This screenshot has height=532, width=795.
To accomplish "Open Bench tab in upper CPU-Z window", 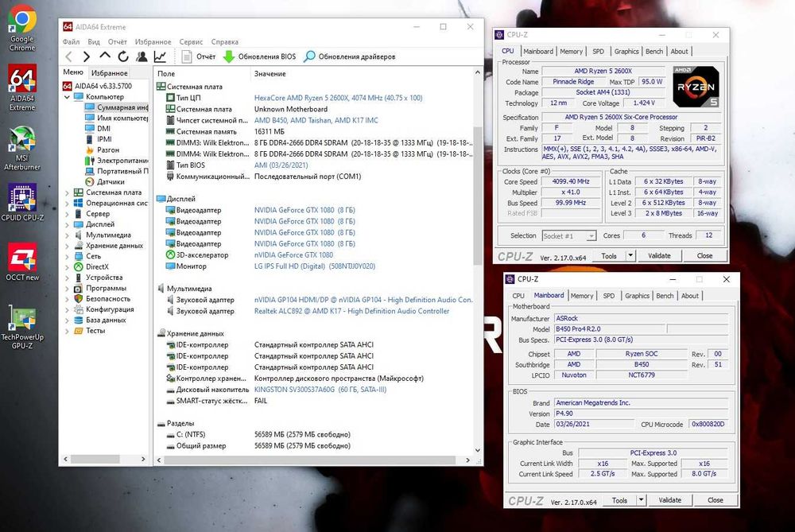I will [654, 51].
